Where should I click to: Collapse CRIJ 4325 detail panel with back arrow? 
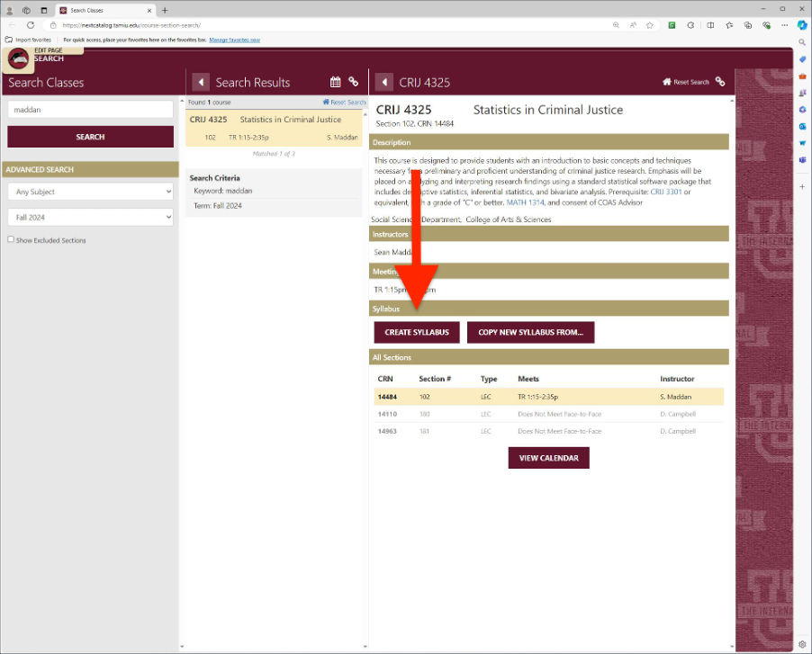384,82
